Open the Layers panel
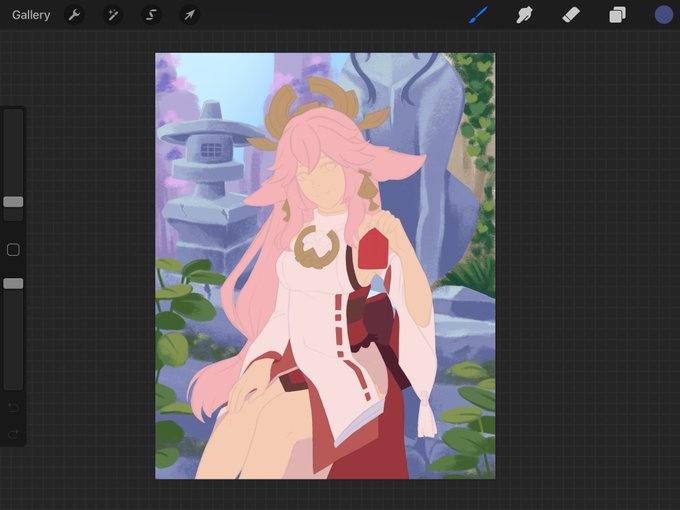This screenshot has height=510, width=680. [x=617, y=15]
